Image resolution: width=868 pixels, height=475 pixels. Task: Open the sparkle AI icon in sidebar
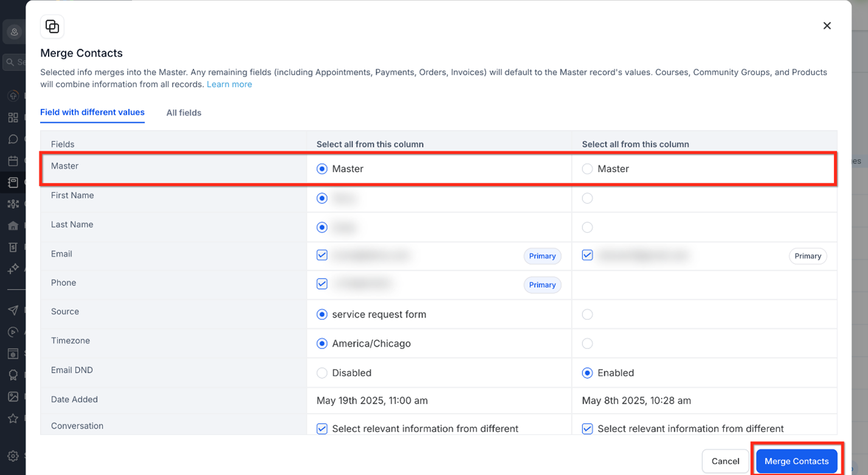coord(13,269)
